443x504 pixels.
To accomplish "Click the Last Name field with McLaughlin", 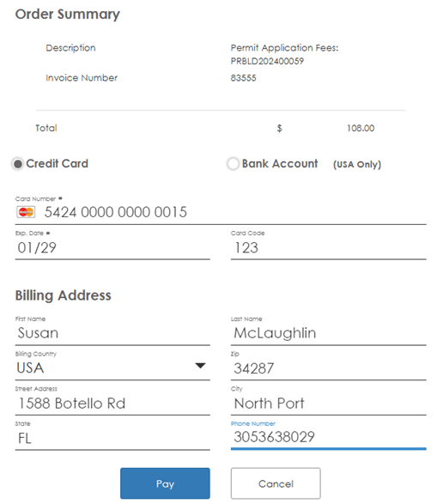I will [329, 333].
